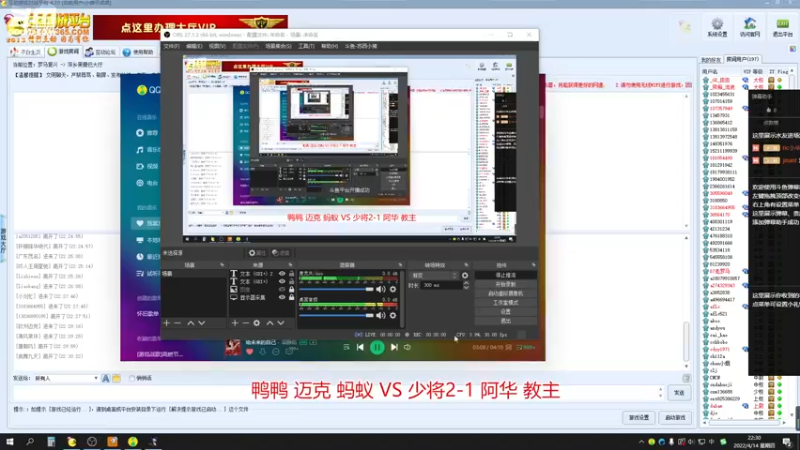Check the private chat checkbox below chat log
The width and height of the screenshot is (800, 450).
point(132,379)
